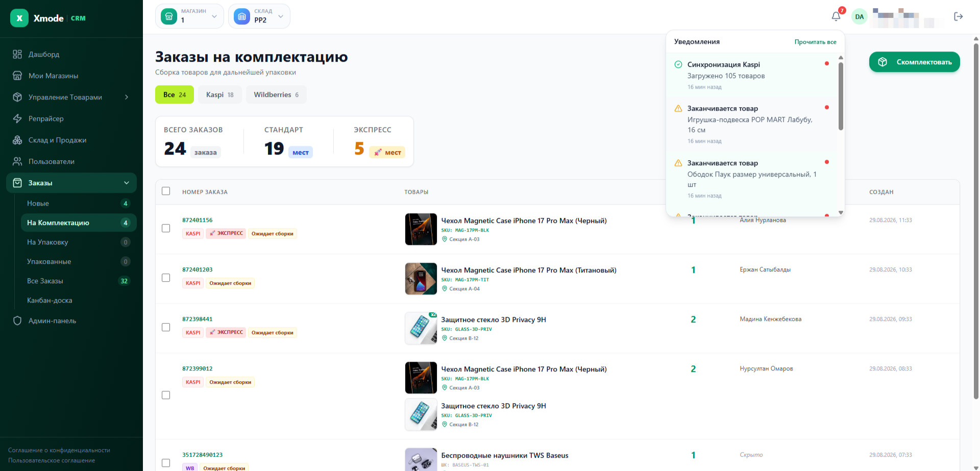The image size is (980, 471).
Task: Click the Репрайсер lightning icon
Action: pos(17,118)
